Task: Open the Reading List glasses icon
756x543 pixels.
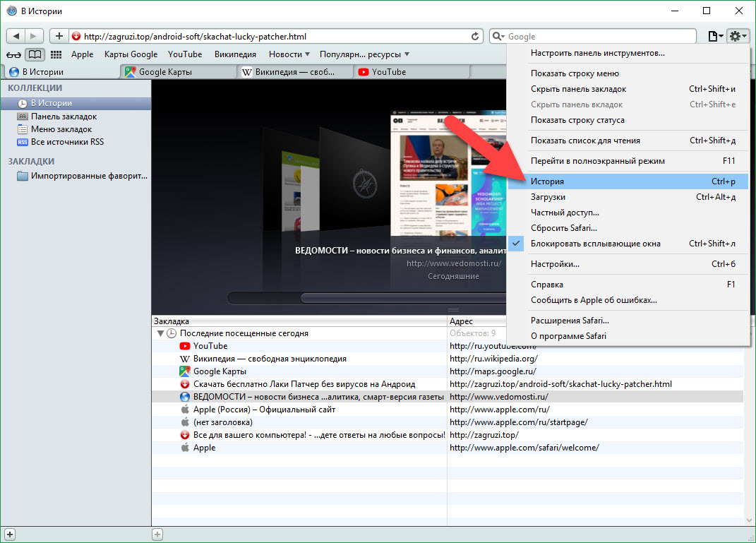Action: [x=13, y=54]
